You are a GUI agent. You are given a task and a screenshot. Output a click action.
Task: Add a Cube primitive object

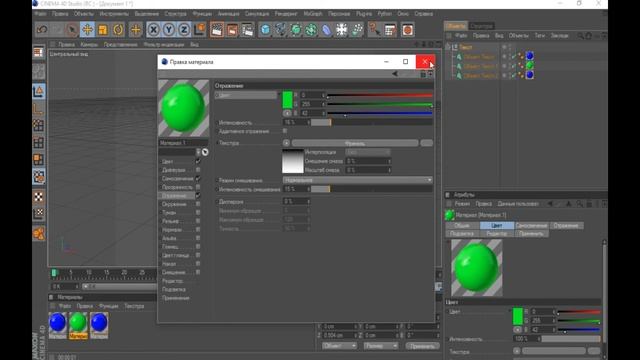coord(265,29)
